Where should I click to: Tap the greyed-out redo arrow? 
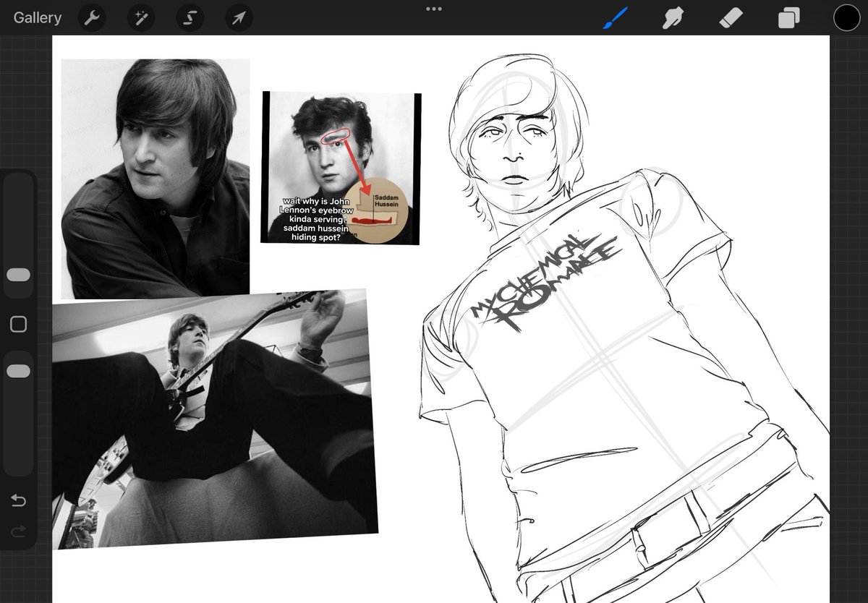19,532
